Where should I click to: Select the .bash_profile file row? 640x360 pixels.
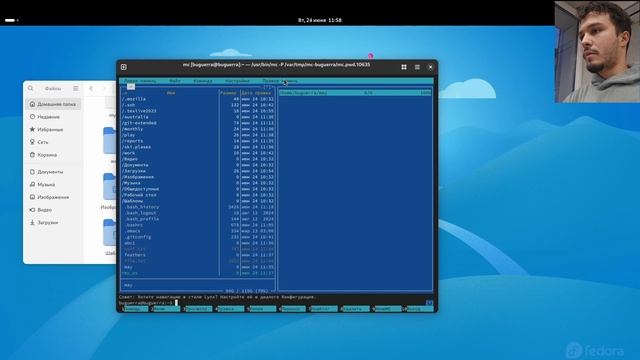pyautogui.click(x=198, y=219)
